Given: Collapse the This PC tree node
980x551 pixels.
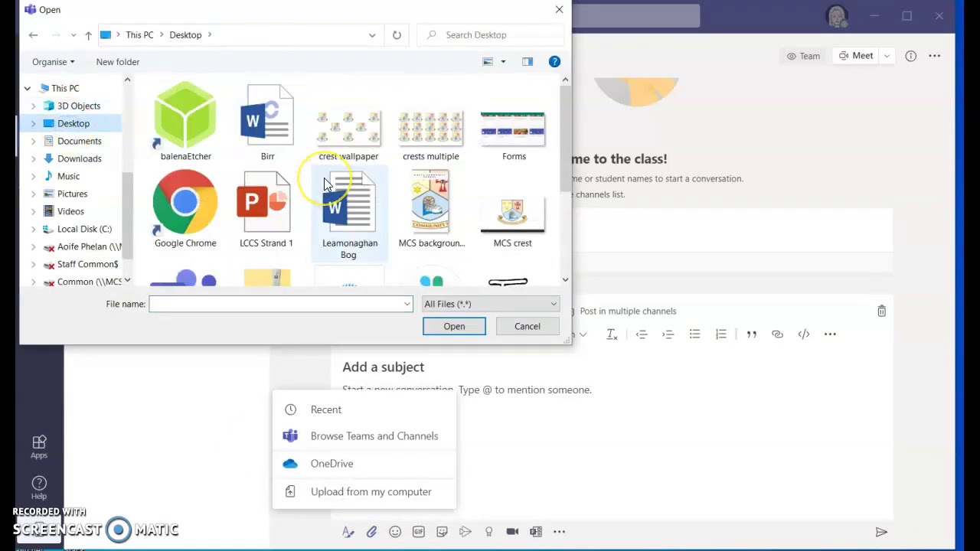Looking at the screenshot, I should point(28,89).
